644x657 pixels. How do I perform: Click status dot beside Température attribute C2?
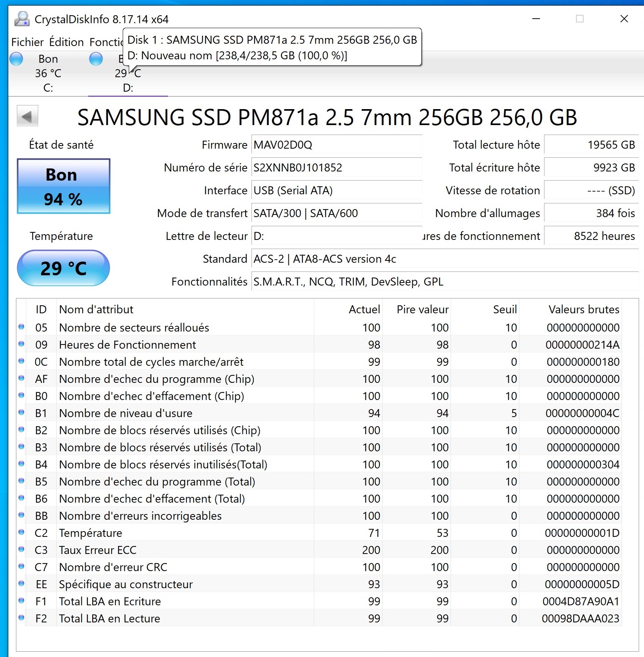tap(21, 532)
